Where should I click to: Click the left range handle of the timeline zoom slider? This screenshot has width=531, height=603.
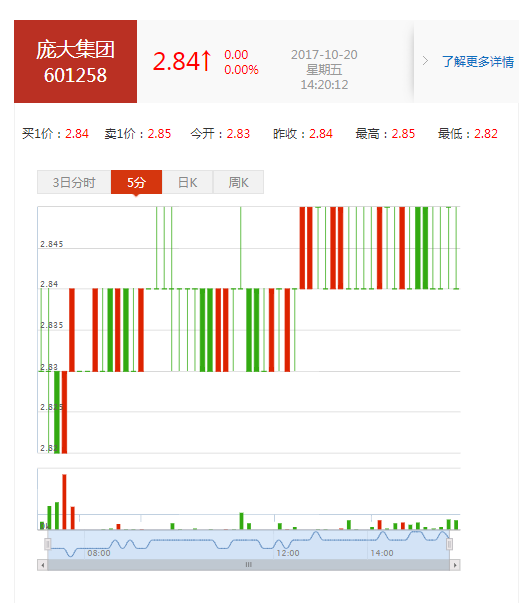coord(47,544)
